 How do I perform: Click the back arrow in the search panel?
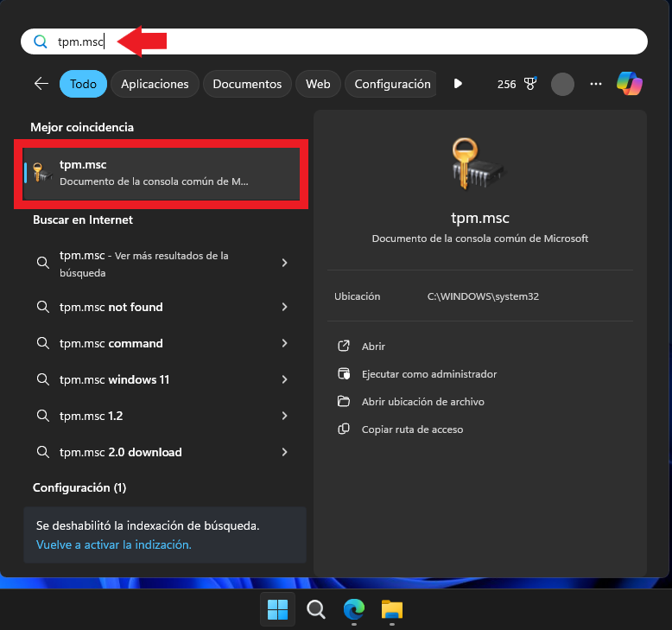click(x=41, y=84)
